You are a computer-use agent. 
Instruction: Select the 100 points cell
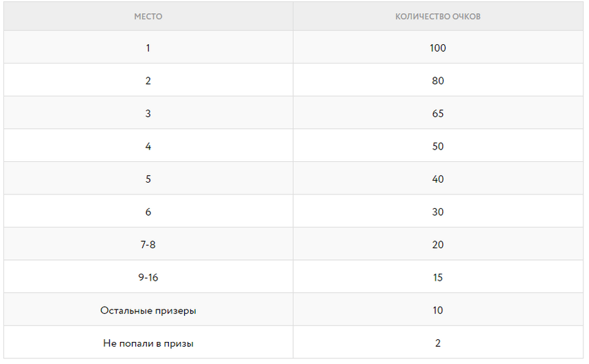pyautogui.click(x=438, y=48)
